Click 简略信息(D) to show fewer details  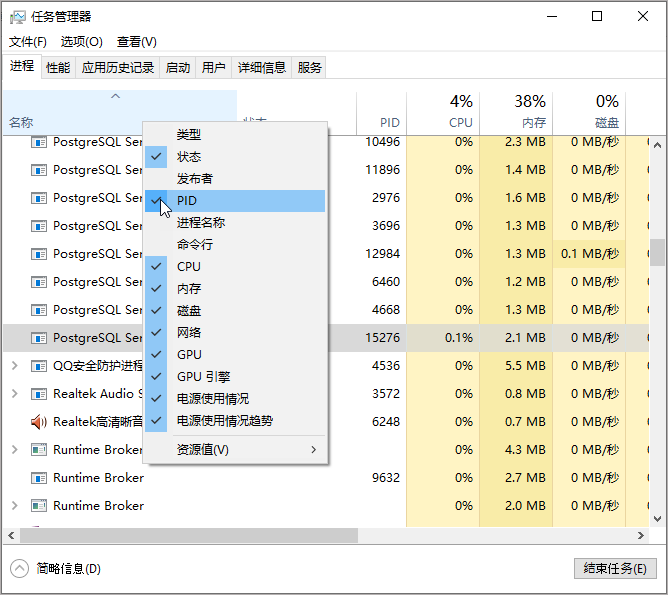click(68, 568)
